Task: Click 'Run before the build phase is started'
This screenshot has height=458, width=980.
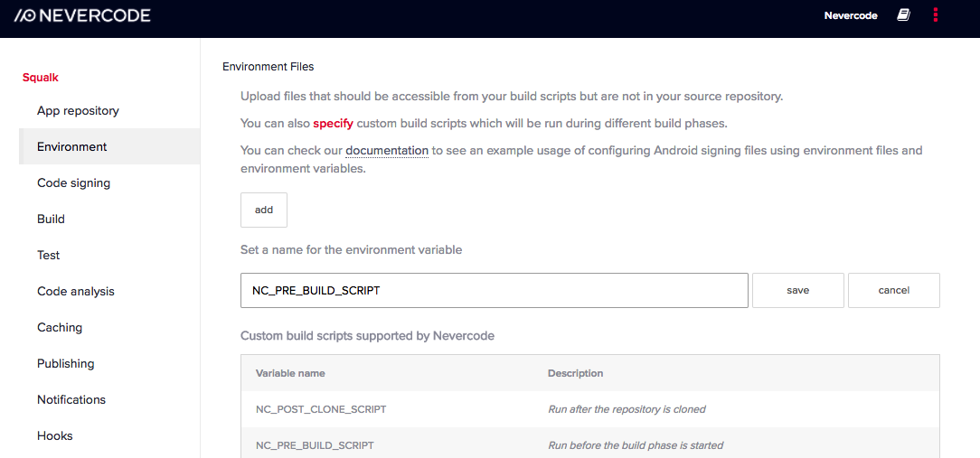Action: (636, 446)
